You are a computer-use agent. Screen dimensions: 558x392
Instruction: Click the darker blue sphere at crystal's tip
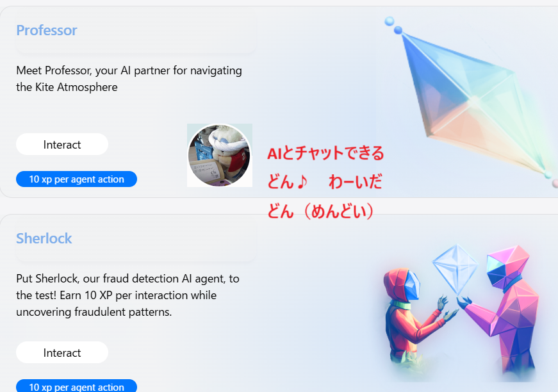point(398,30)
